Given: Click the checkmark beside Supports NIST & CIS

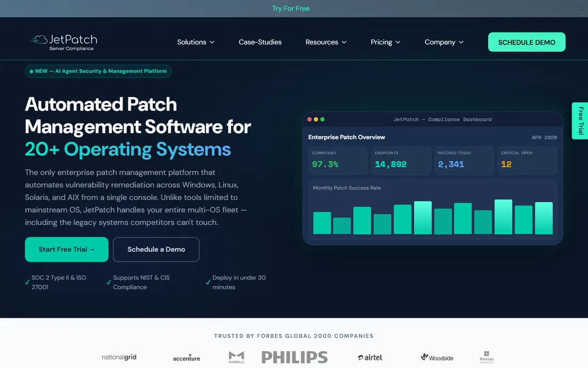Looking at the screenshot, I should click(x=109, y=282).
